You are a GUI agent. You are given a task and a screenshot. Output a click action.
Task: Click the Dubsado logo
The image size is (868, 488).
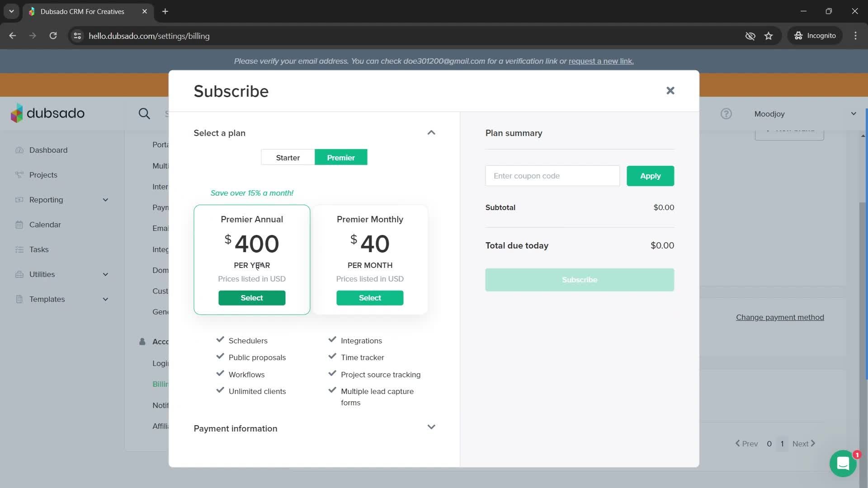click(47, 113)
